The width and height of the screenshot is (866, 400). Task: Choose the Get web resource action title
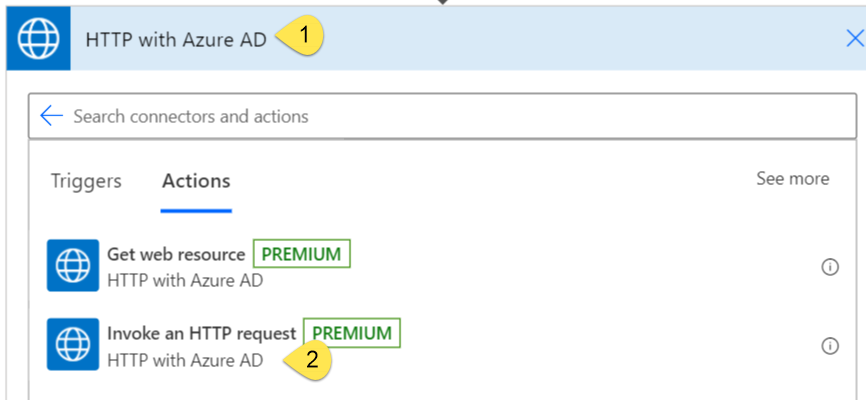[175, 254]
